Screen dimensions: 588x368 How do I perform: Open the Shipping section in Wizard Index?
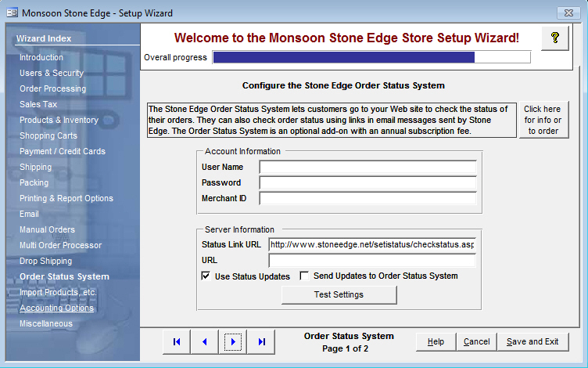[35, 167]
